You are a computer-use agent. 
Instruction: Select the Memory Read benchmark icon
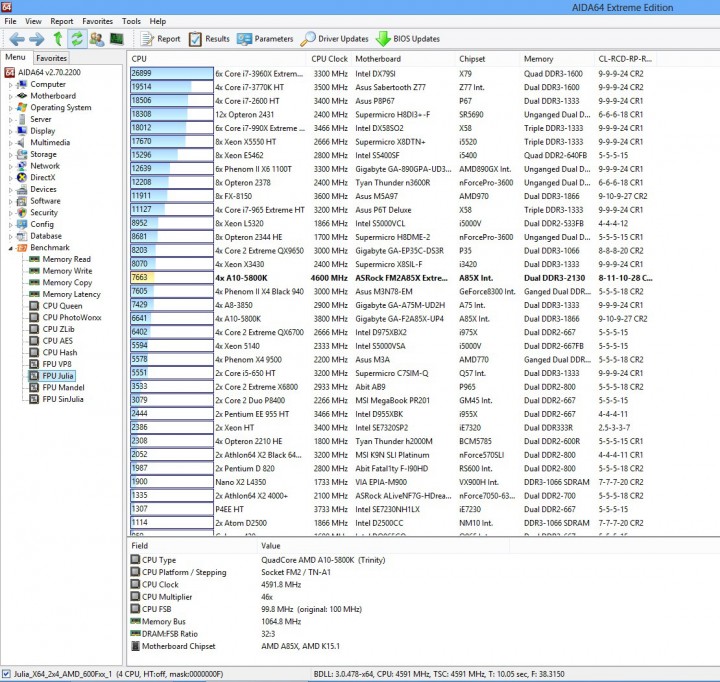(34, 259)
